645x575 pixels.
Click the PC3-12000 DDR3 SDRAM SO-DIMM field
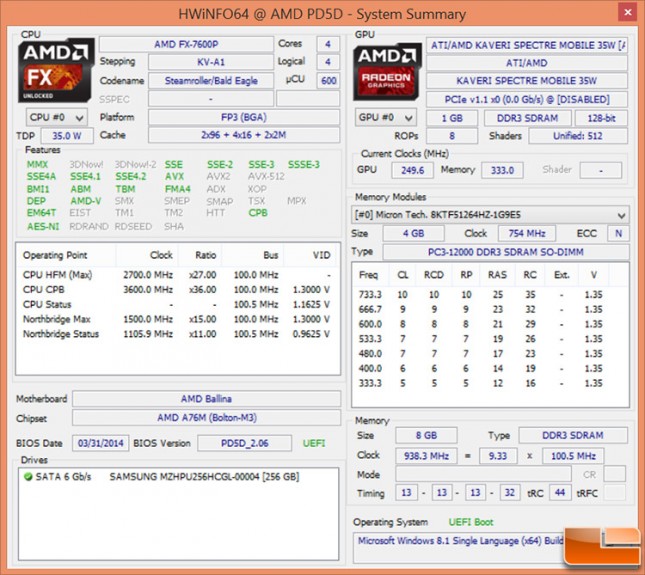tap(506, 252)
